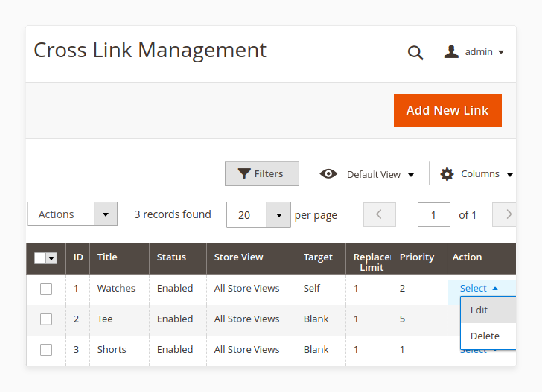Check the Tee row checkbox
This screenshot has width=542, height=392.
point(46,319)
